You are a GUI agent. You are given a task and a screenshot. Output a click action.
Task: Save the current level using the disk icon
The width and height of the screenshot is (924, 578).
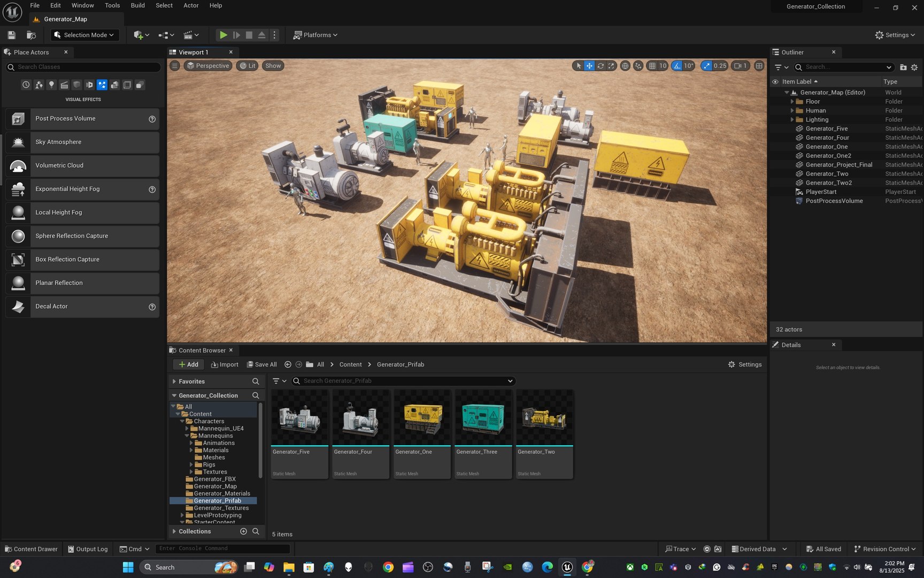click(x=11, y=35)
